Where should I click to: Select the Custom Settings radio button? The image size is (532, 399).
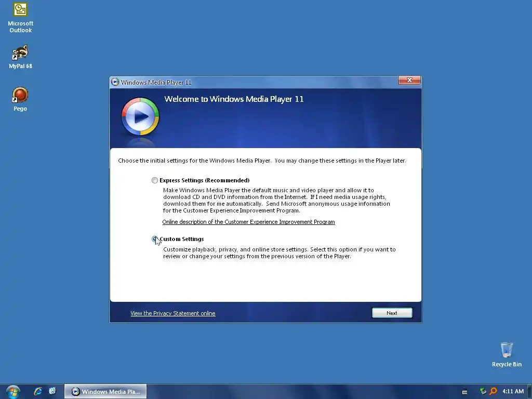(x=155, y=239)
